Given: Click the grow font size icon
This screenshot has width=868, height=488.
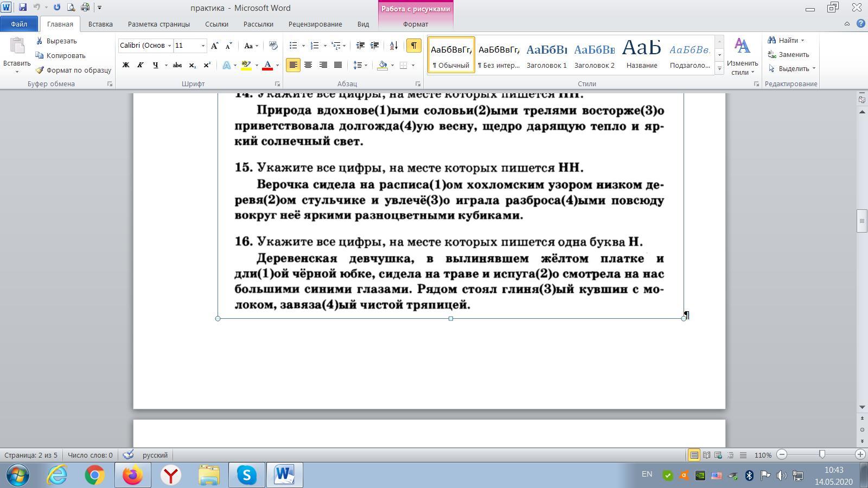Looking at the screenshot, I should pyautogui.click(x=215, y=46).
